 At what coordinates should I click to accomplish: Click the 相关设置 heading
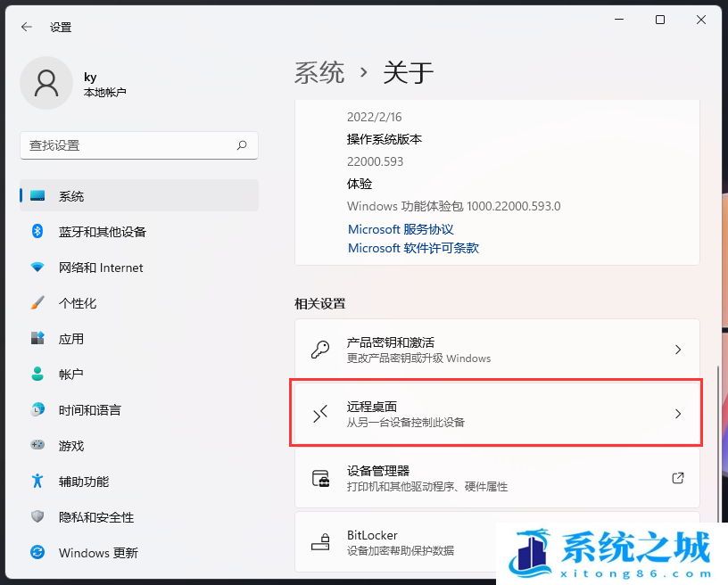click(x=320, y=304)
